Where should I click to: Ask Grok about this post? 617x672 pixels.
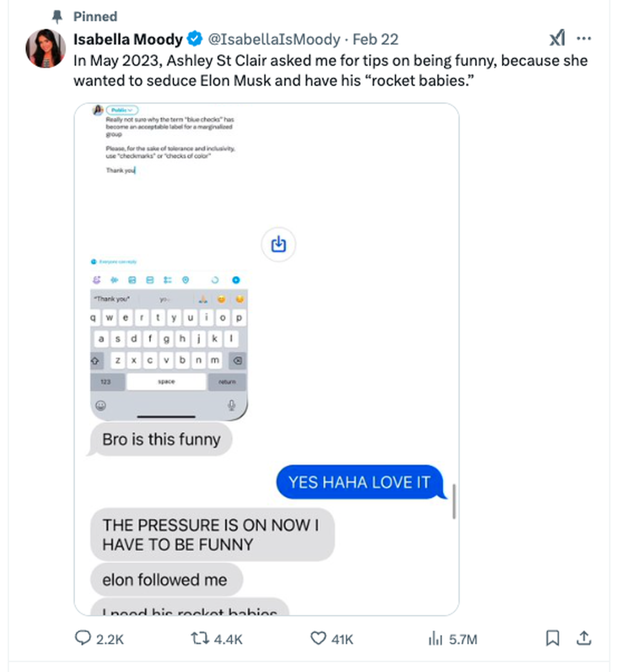click(557, 38)
